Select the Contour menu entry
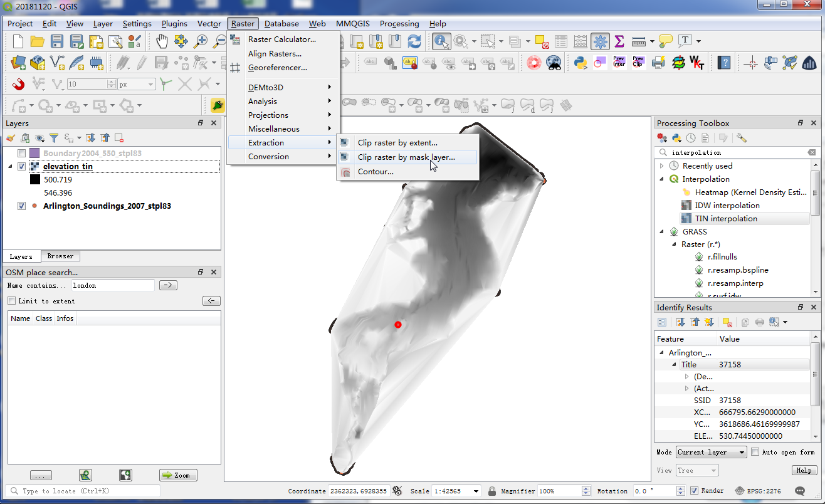The image size is (825, 504). tap(408, 172)
